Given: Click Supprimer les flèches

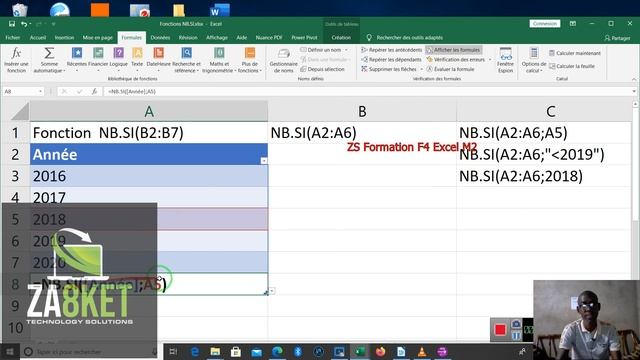Looking at the screenshot, I should click(389, 69).
